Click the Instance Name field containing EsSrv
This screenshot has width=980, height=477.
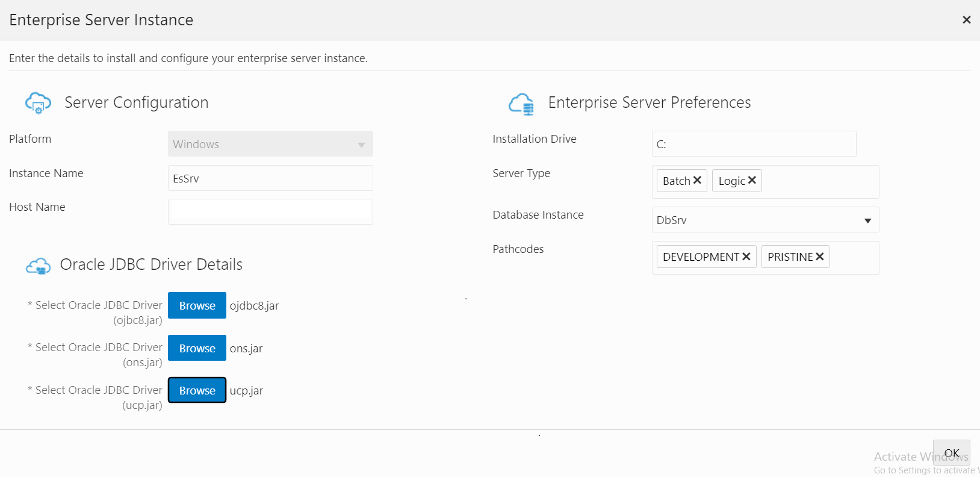270,178
